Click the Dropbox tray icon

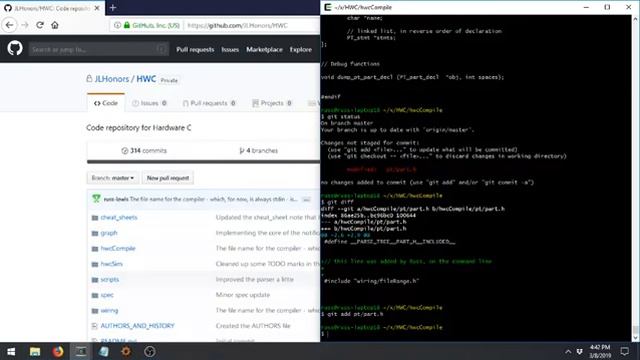580,351
